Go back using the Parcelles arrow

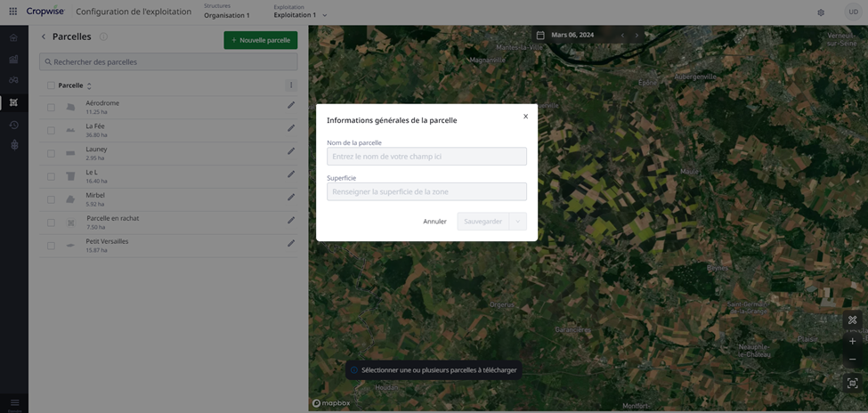(x=44, y=37)
